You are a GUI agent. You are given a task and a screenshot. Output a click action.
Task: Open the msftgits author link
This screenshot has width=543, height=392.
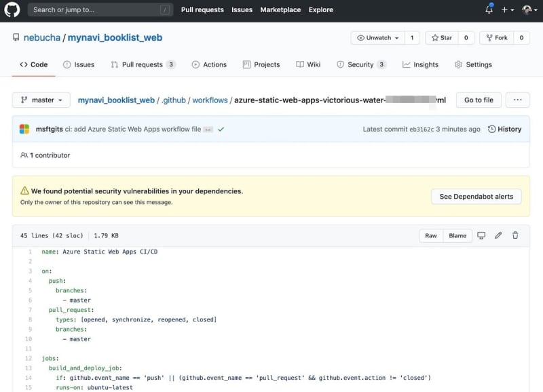(49, 129)
